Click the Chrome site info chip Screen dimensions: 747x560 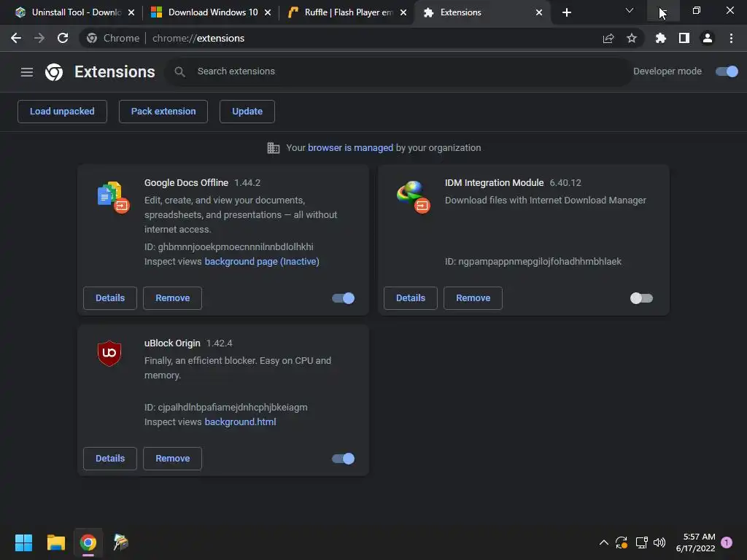[113, 38]
